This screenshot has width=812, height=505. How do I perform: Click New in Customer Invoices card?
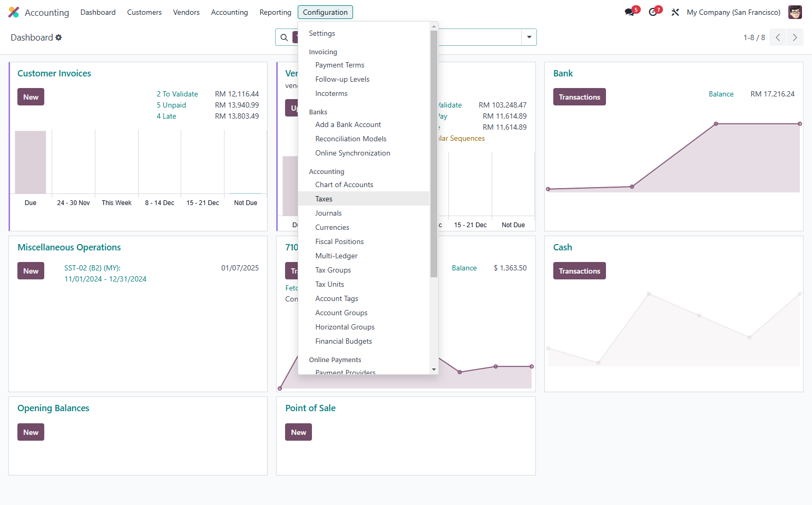point(31,97)
